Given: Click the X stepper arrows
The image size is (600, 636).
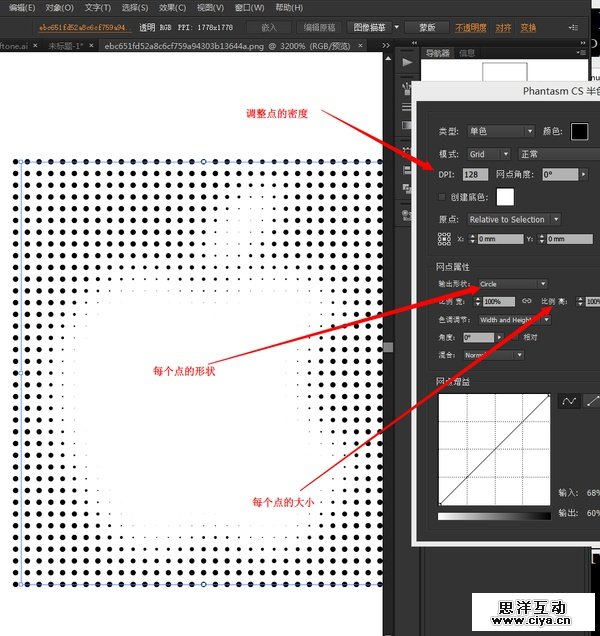Looking at the screenshot, I should pos(472,239).
